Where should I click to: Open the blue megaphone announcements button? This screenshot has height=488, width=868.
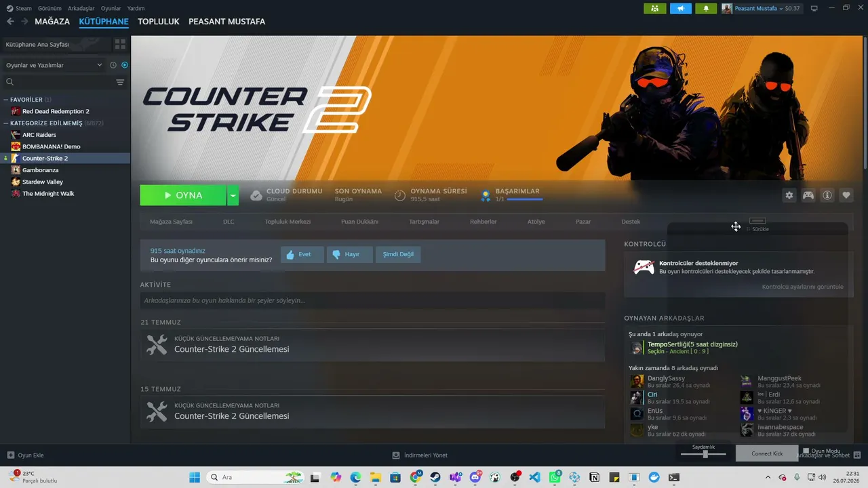coord(680,8)
